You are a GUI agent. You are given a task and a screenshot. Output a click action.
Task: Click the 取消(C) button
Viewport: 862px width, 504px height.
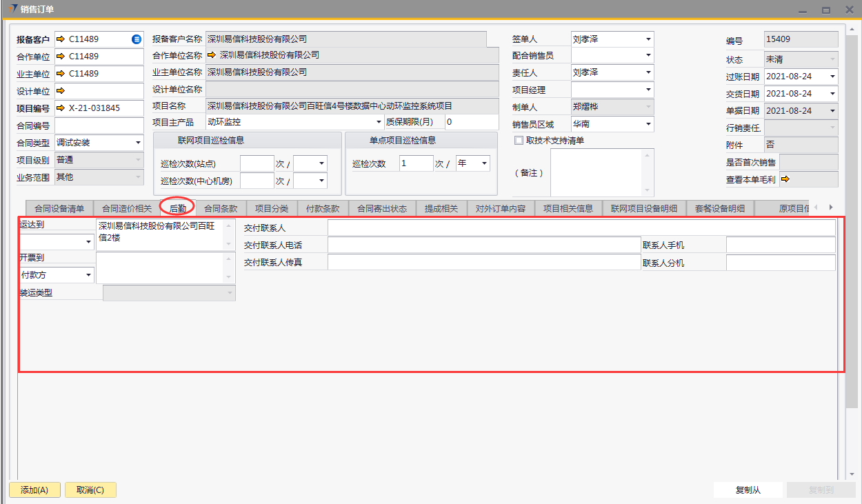(90, 490)
